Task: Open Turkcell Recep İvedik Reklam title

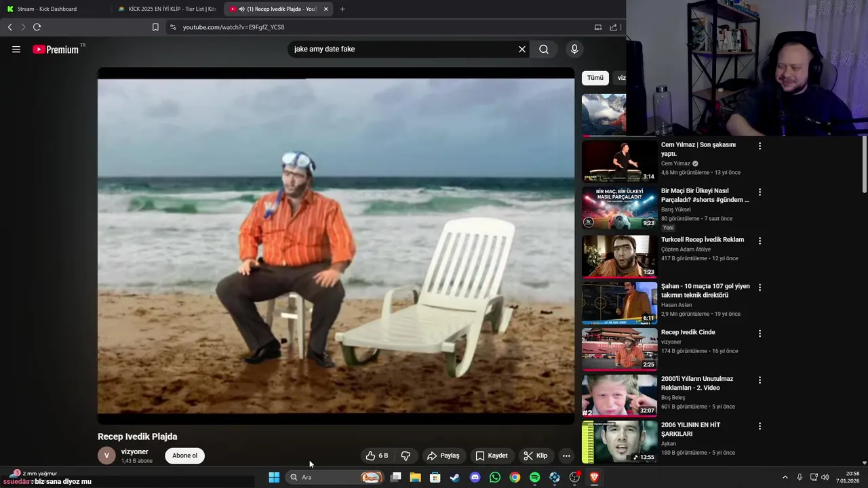Action: [x=703, y=240]
